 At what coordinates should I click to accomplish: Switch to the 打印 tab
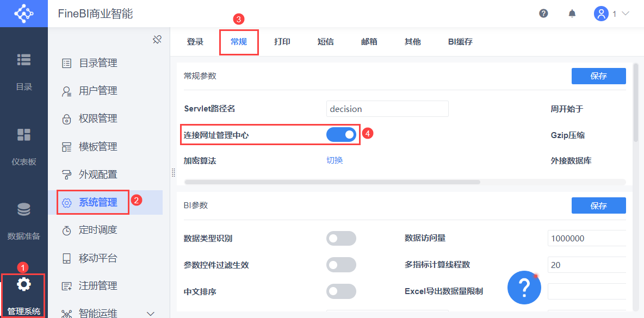[282, 42]
